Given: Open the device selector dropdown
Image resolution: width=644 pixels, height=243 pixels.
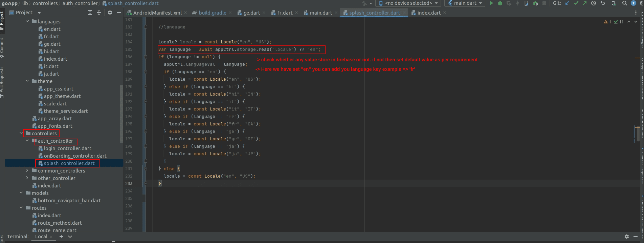Looking at the screenshot, I should click(x=408, y=3).
